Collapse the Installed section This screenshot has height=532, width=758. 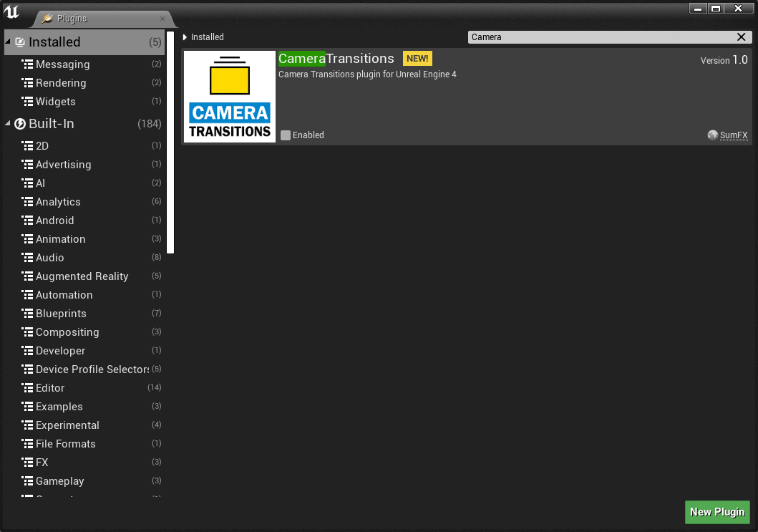click(7, 42)
